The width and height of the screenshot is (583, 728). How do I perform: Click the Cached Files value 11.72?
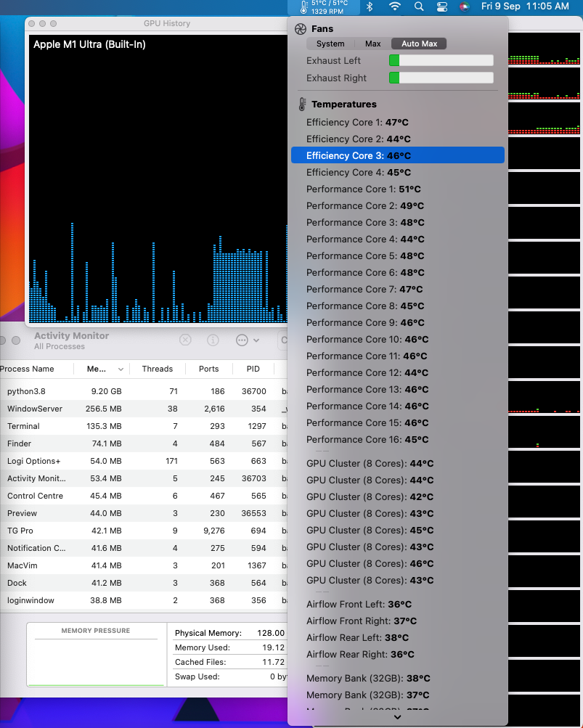(x=273, y=662)
